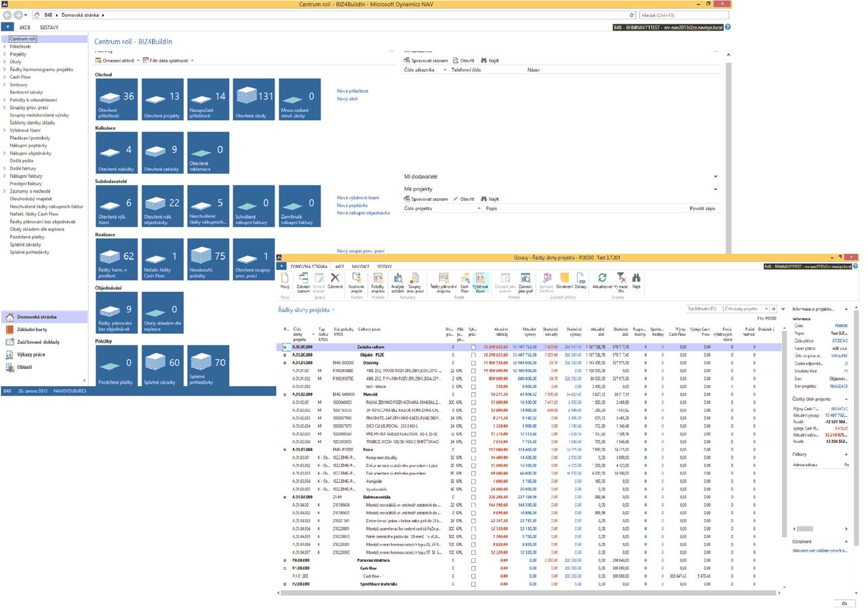Switch to DOMOVSKÁ STRÁNKA tab in Úpravy window

point(309,267)
